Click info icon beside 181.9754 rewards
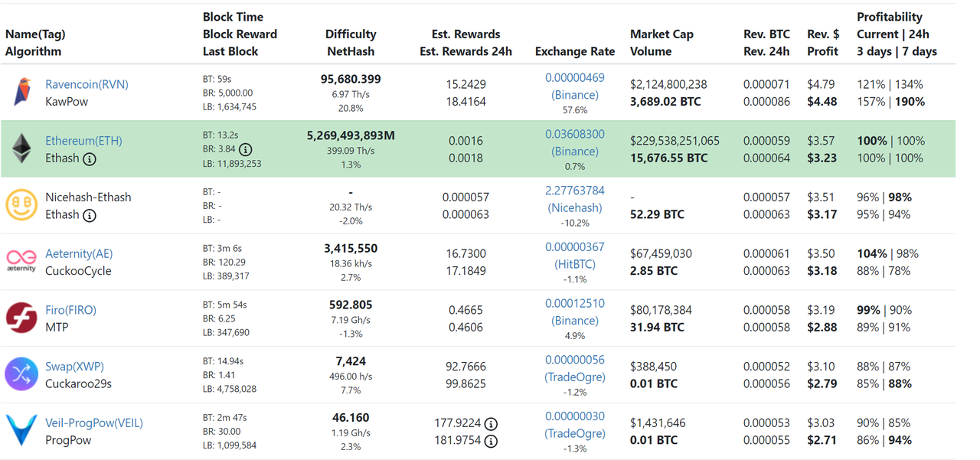Image resolution: width=980 pixels, height=460 pixels. pos(492,441)
